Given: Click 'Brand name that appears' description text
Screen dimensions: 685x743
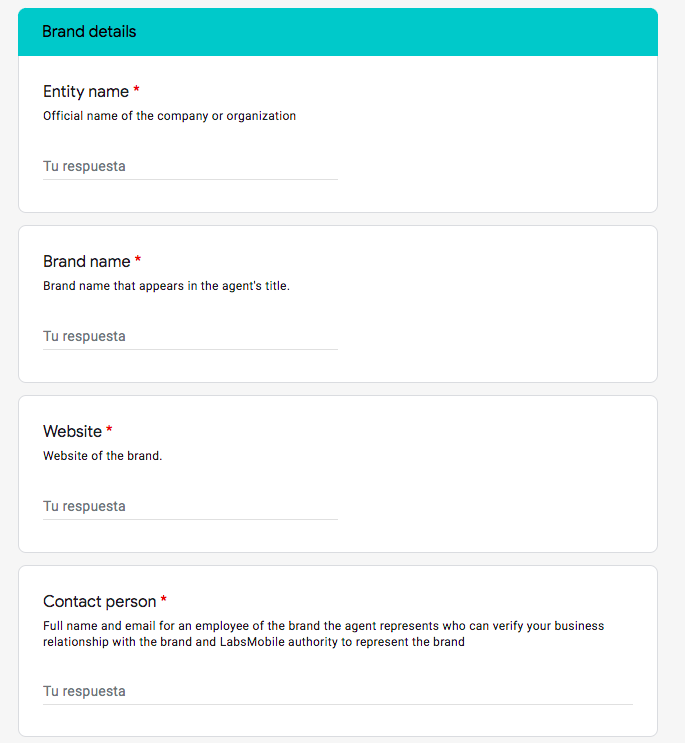Looking at the screenshot, I should click(x=166, y=286).
